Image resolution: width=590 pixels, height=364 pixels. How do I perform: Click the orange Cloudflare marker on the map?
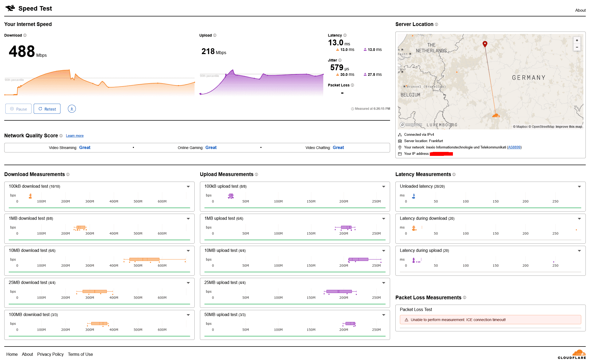tap(496, 115)
